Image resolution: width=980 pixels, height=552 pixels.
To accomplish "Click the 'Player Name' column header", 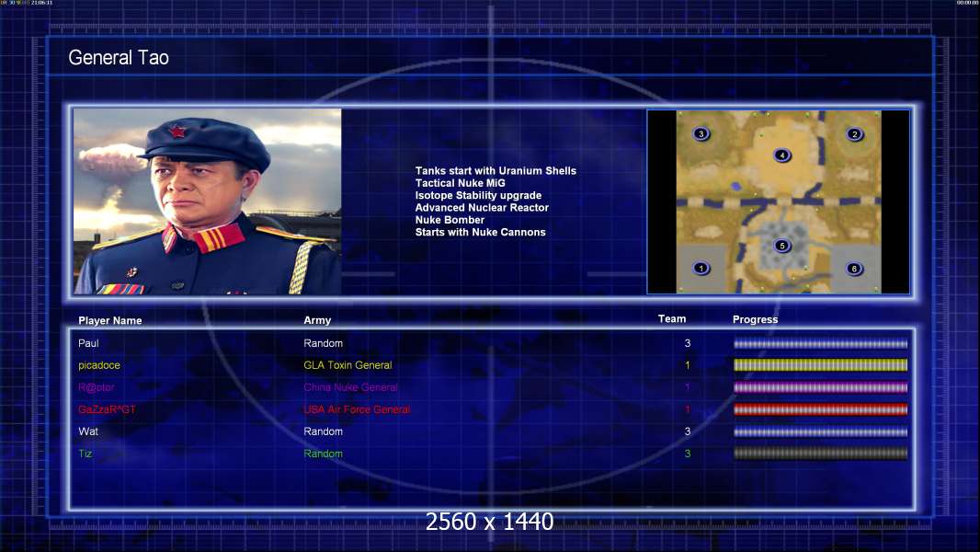I will (110, 321).
